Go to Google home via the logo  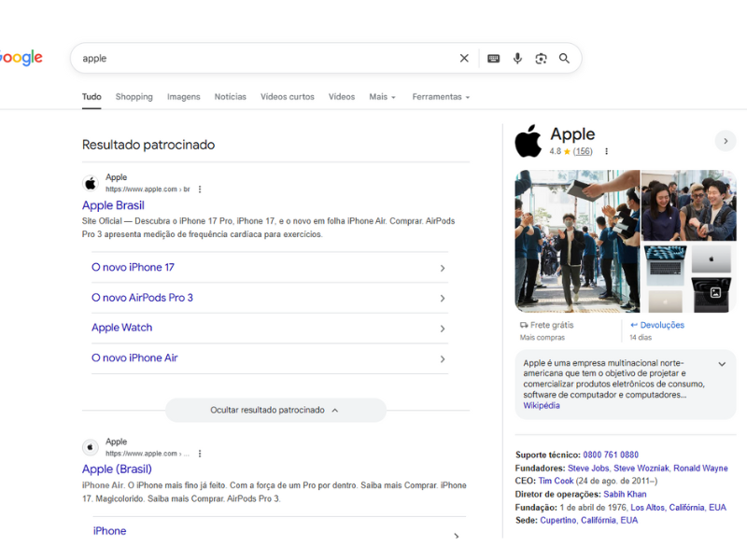[21, 58]
